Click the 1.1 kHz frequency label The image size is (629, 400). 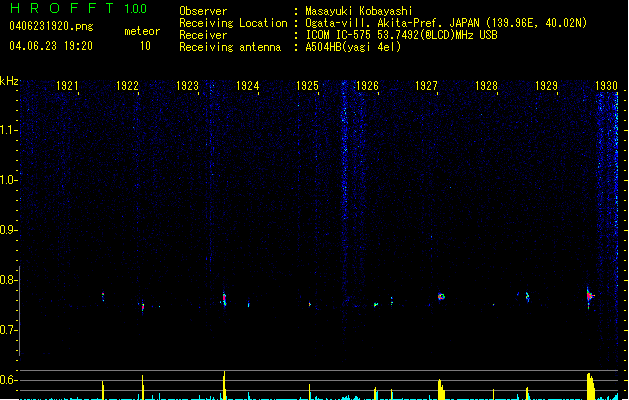[8, 130]
